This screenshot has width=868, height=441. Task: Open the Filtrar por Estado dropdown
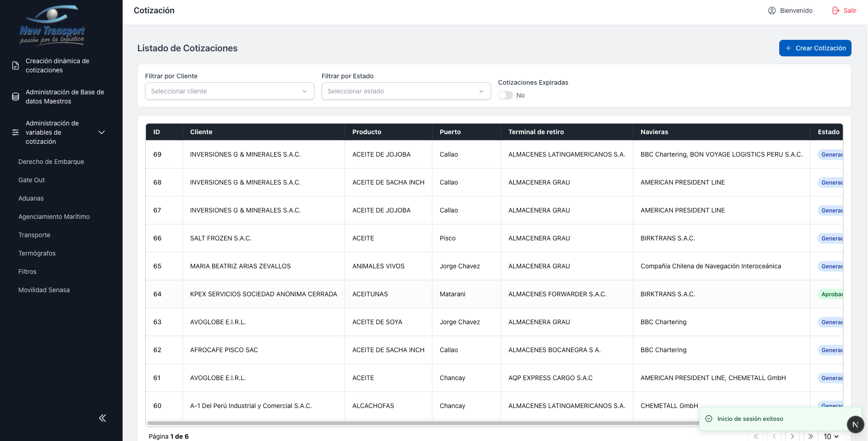point(406,91)
